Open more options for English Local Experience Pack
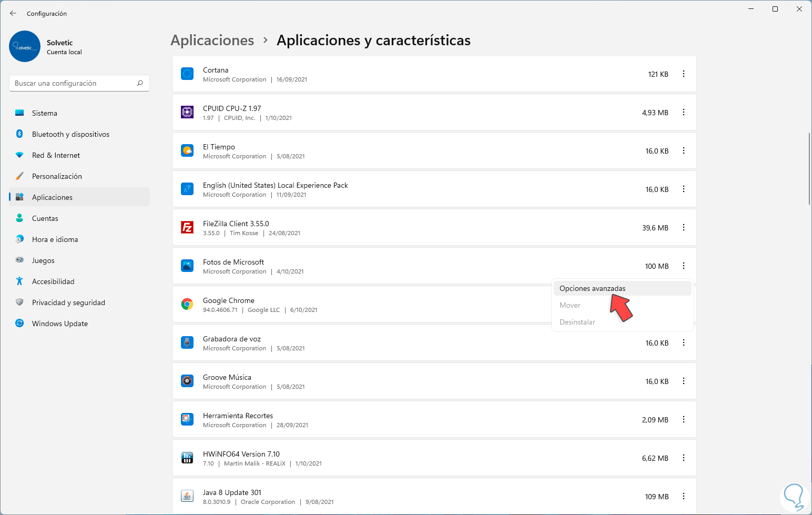Viewport: 812px width, 515px height. [x=684, y=189]
